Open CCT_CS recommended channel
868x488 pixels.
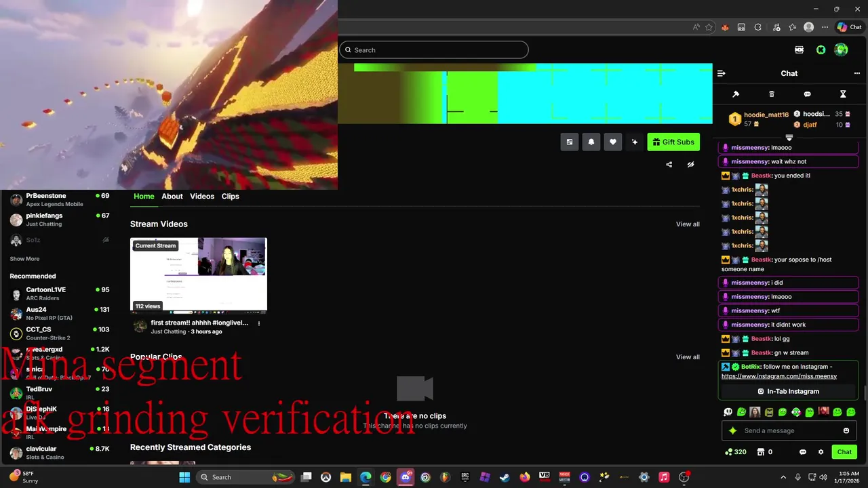60,333
